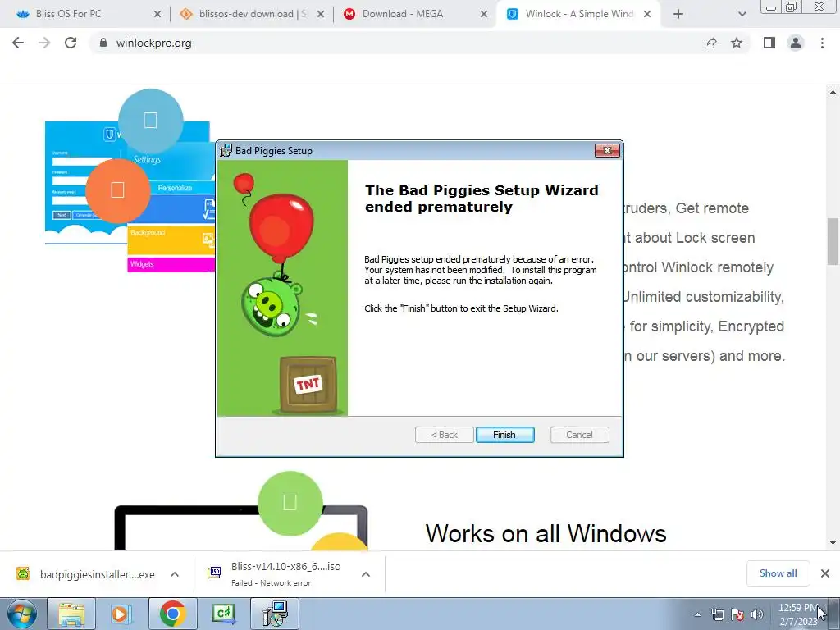Screen dimensions: 840x630
Task: Toggle Chrome side panel
Action: (769, 43)
